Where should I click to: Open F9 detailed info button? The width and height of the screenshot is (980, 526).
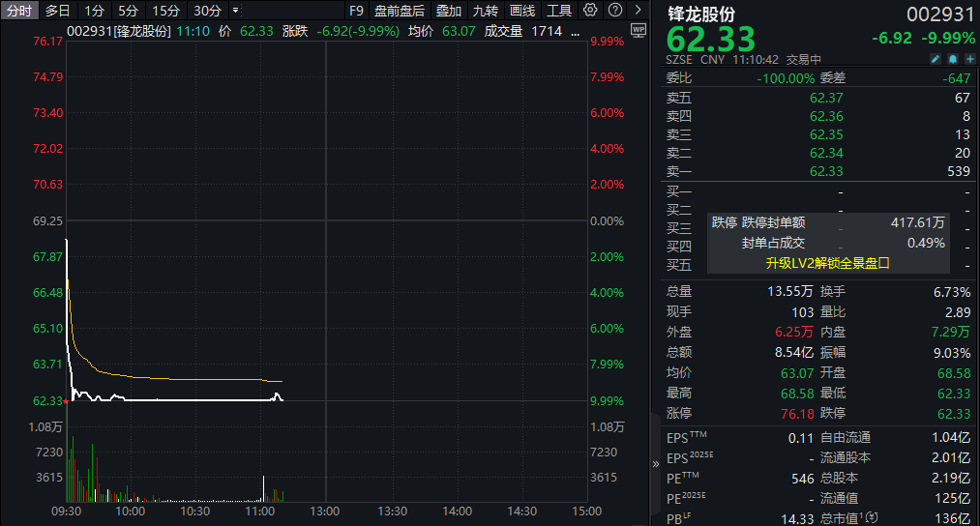[x=356, y=11]
